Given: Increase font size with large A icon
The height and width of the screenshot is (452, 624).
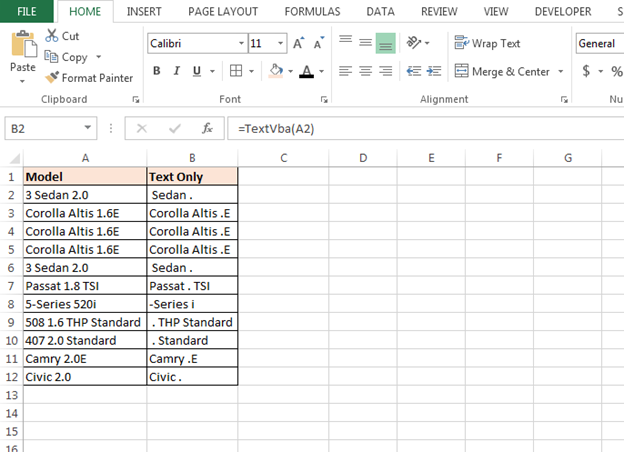Looking at the screenshot, I should (298, 43).
